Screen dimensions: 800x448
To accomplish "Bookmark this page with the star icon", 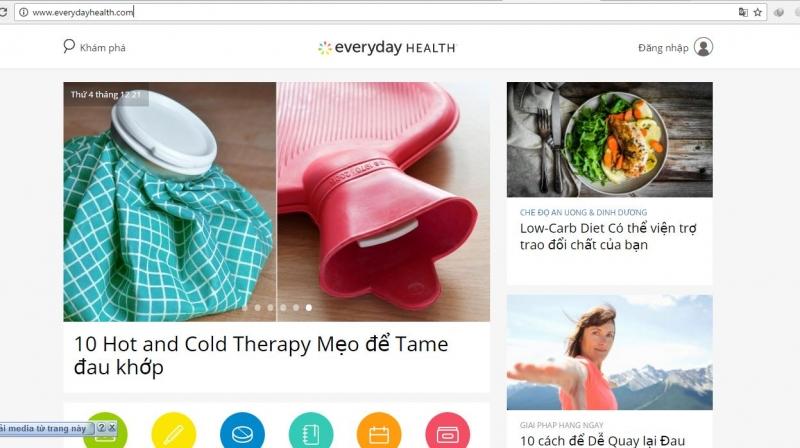I will click(758, 12).
